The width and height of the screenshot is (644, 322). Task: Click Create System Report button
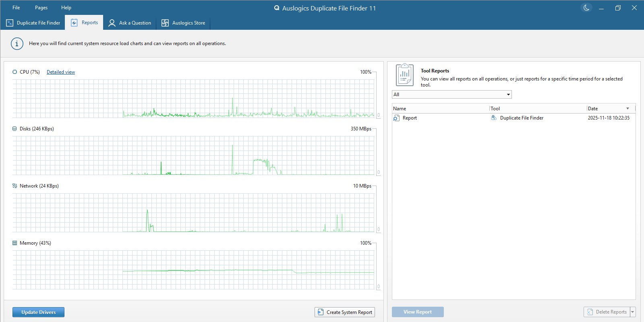pyautogui.click(x=345, y=312)
